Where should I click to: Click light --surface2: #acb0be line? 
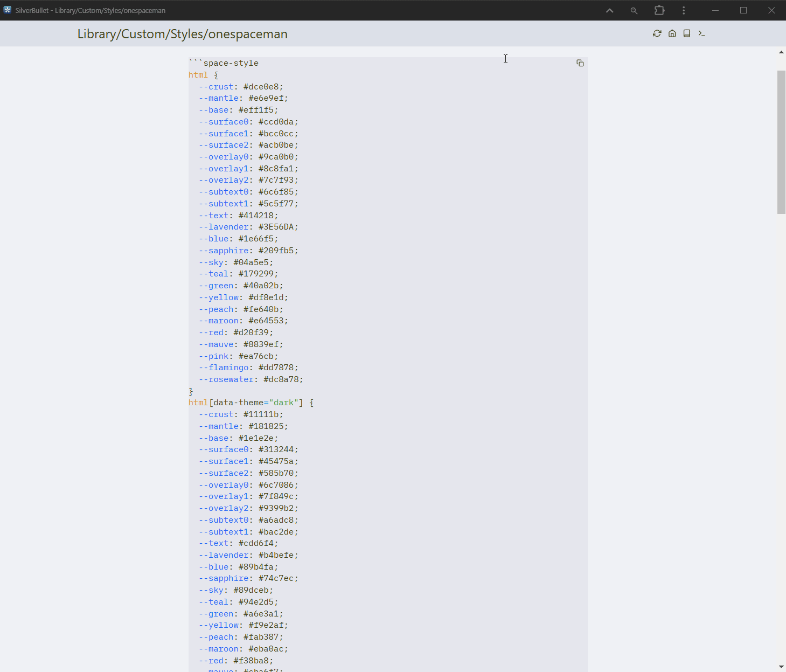pos(248,145)
